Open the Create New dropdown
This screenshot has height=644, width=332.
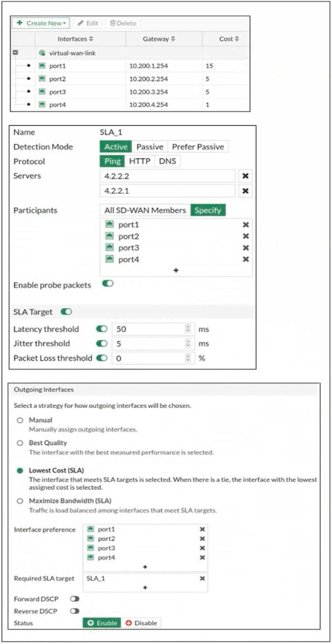41,23
